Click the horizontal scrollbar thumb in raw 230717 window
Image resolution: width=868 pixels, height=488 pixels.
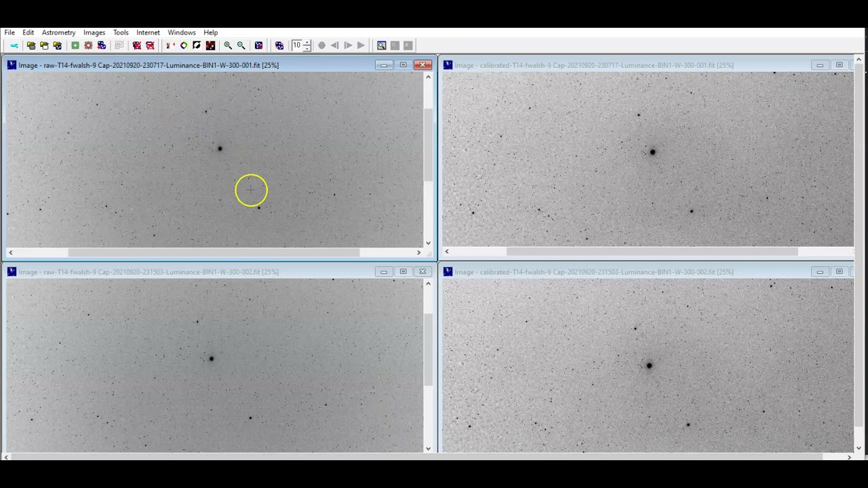[214, 252]
